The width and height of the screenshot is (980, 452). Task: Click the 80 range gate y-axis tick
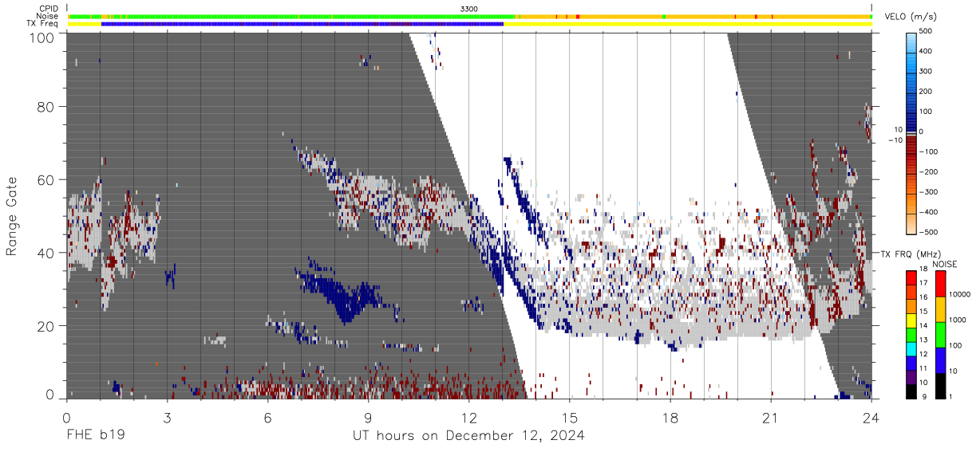tap(46, 106)
